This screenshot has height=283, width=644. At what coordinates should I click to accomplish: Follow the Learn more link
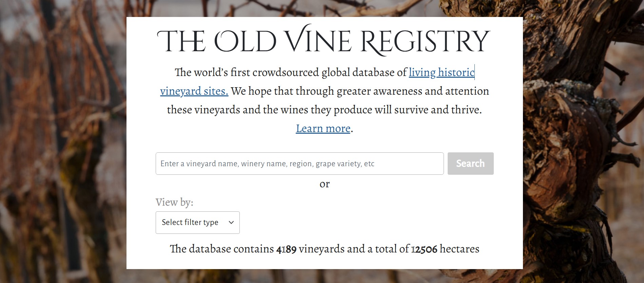coord(323,129)
